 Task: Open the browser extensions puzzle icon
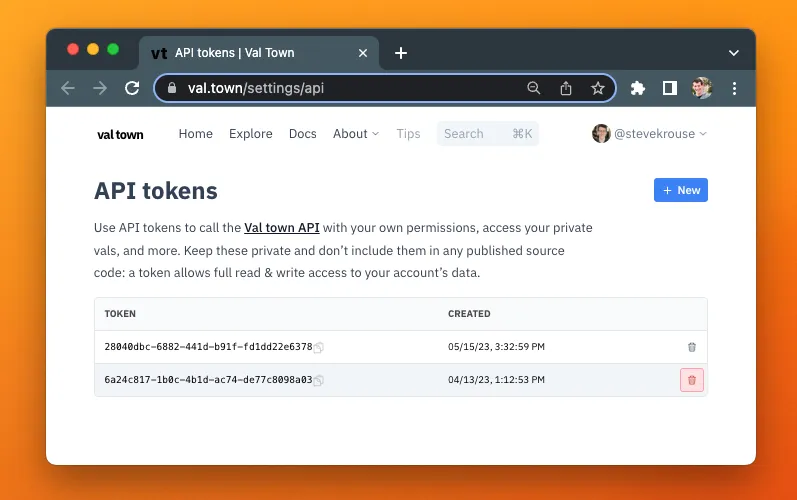tap(638, 88)
